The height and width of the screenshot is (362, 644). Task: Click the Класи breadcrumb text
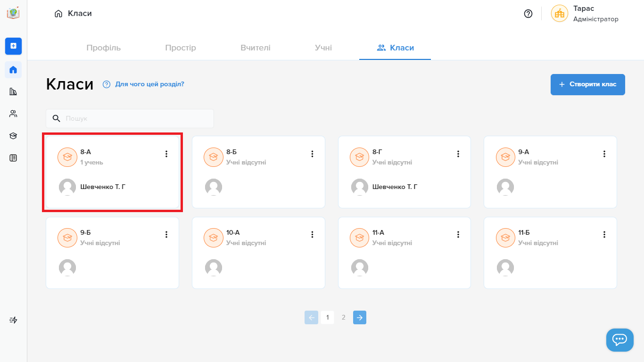point(80,14)
